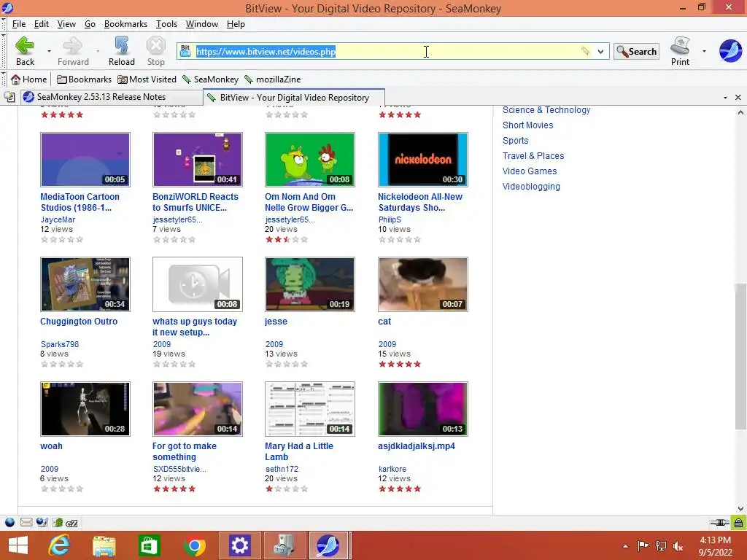Reload the current page
This screenshot has height=560, width=747.
tap(122, 50)
